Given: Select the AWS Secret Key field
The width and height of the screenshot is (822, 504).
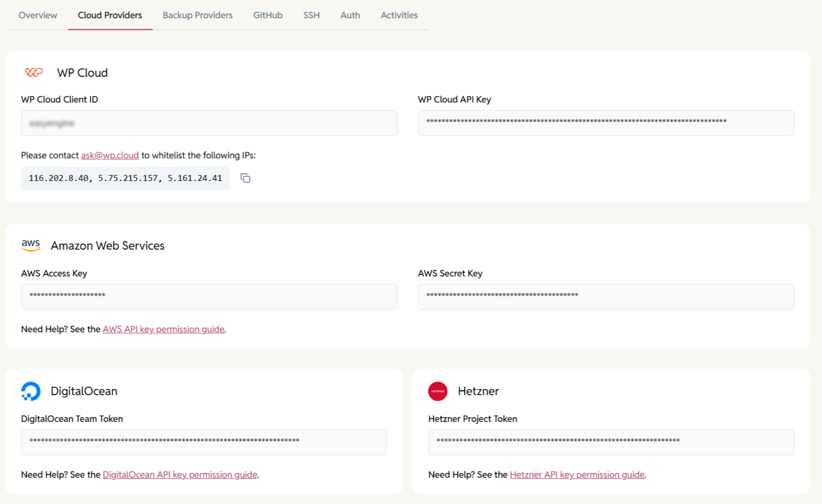Looking at the screenshot, I should [606, 297].
